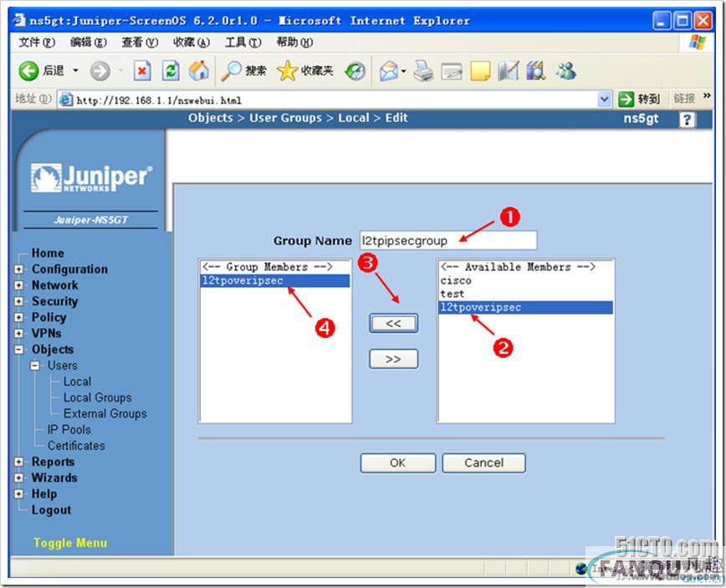This screenshot has width=726, height=588.
Task: Click the IE Forward arrow button
Action: click(100, 71)
